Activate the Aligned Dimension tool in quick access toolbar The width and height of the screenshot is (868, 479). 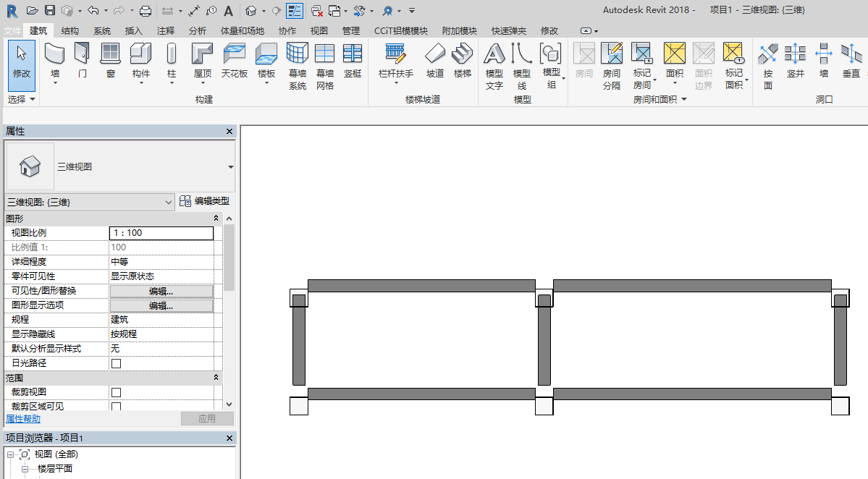tap(194, 11)
